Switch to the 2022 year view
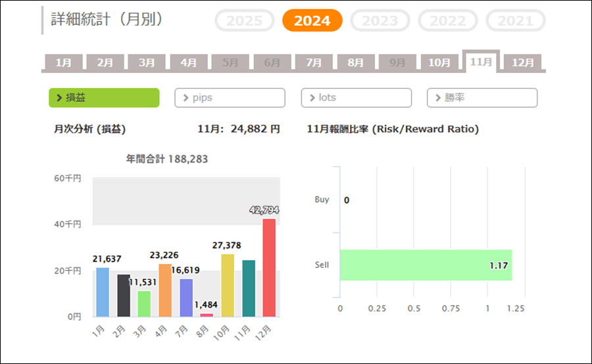The height and width of the screenshot is (364, 592). click(x=448, y=20)
